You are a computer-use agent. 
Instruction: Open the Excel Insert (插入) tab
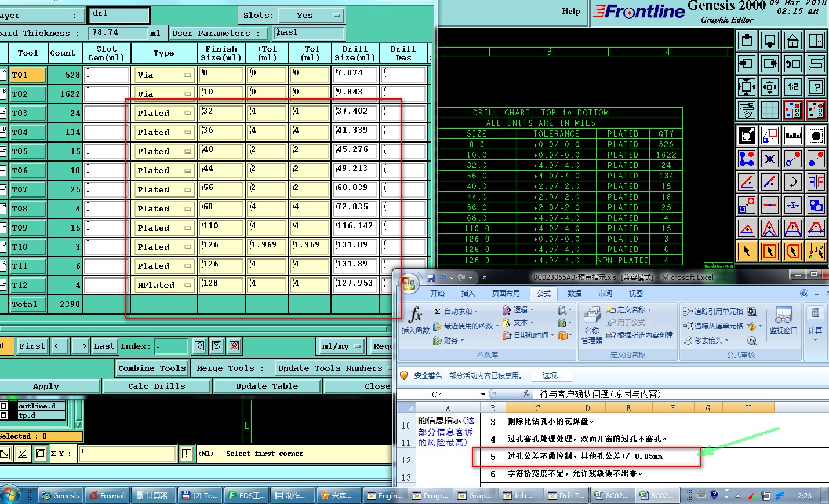pos(468,294)
